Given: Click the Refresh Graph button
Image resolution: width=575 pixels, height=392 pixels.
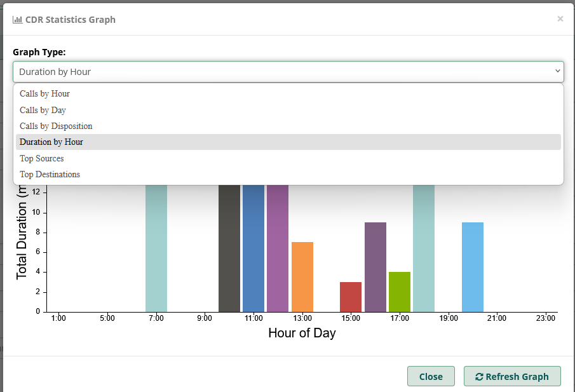Looking at the screenshot, I should [512, 376].
